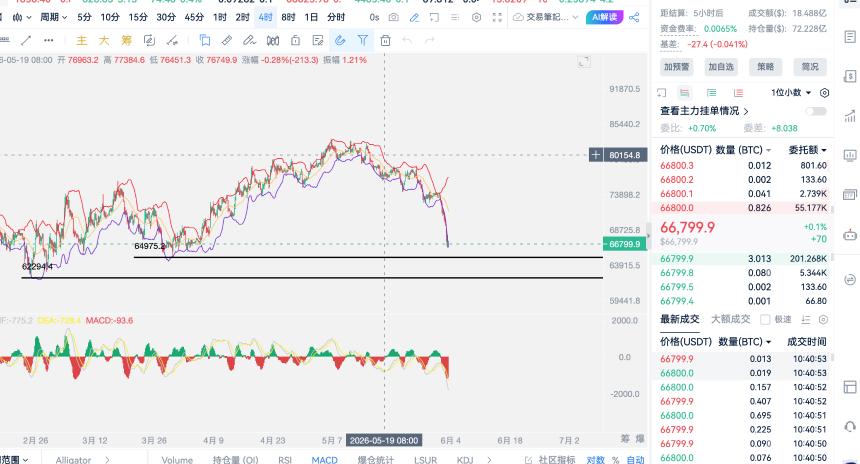Click the share icon
The width and height of the screenshot is (860, 464).
point(634,18)
